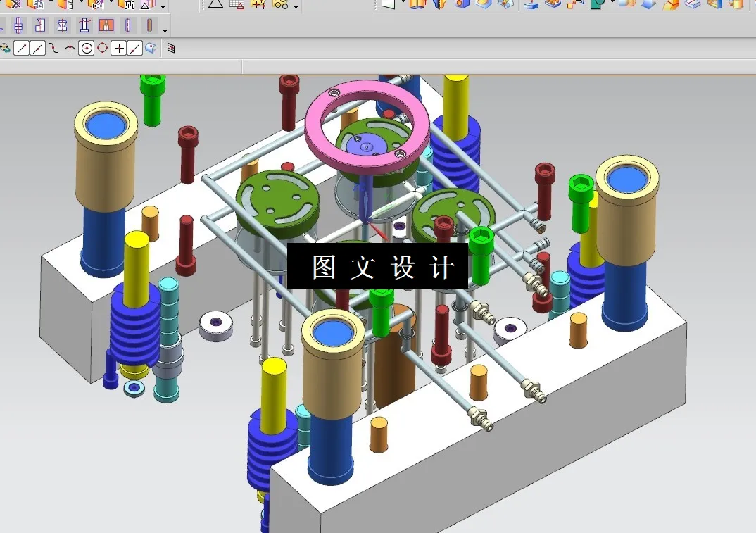Toggle the Intersection Point snap button
Viewport: 756px width, 533px height.
pyautogui.click(x=68, y=48)
